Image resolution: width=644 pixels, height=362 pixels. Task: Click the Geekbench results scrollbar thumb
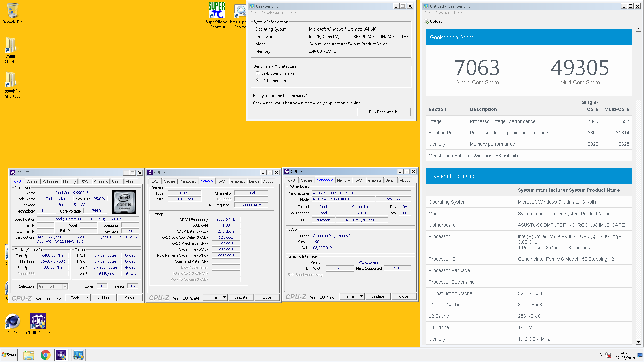point(638,66)
